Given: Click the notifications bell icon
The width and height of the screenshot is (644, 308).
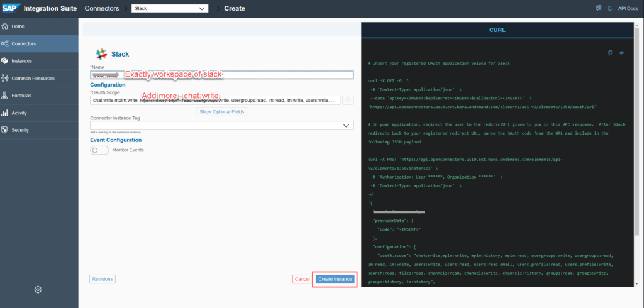Looking at the screenshot, I should 609,8.
